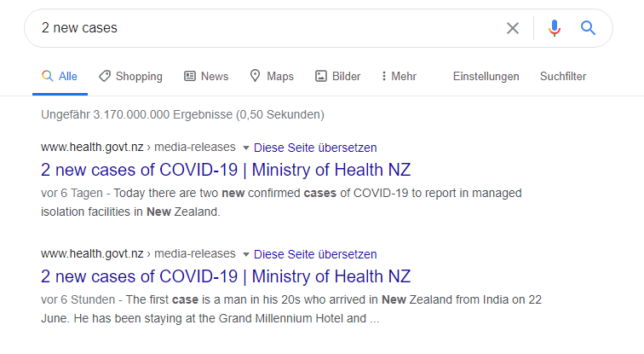
Task: Open the Mehr menu
Action: [x=399, y=76]
